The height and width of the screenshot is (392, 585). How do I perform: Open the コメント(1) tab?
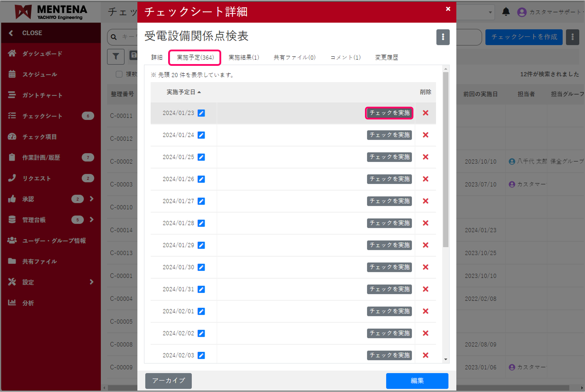click(345, 57)
